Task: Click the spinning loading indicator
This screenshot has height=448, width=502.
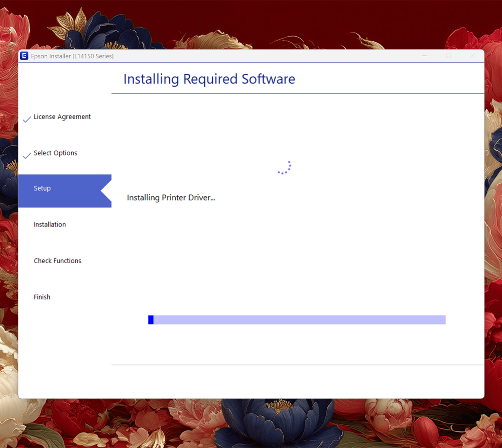Action: click(284, 167)
